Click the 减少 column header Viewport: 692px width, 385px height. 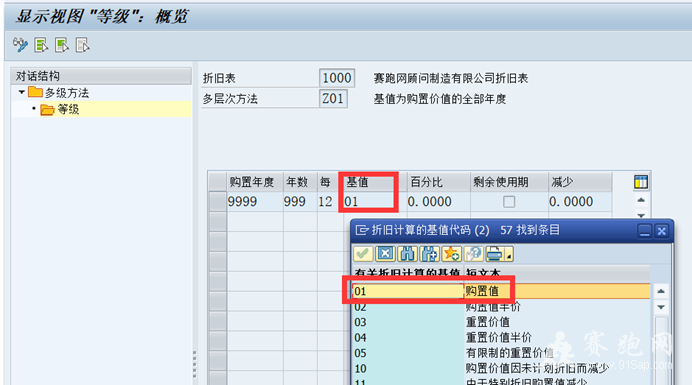coord(579,182)
